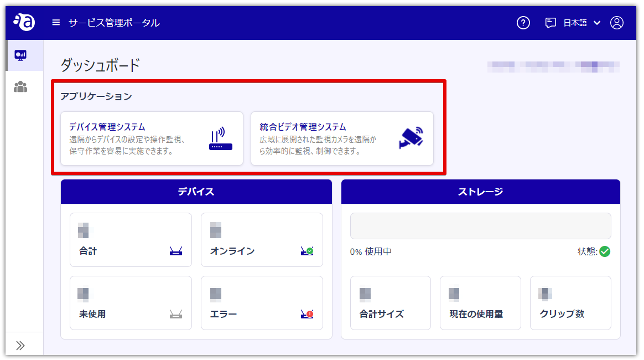644x360 pixels.
Task: Click the router icon in the 合計 card
Action: [176, 251]
